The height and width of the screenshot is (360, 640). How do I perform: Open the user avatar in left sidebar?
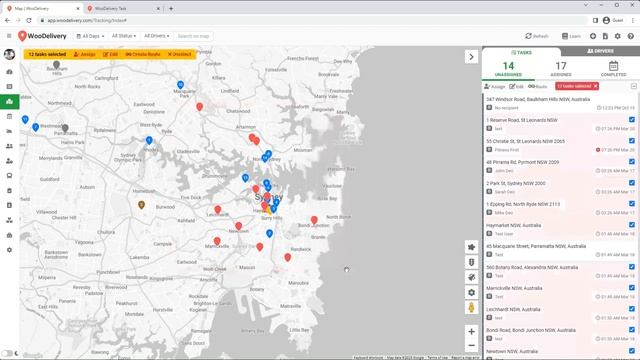point(9,54)
